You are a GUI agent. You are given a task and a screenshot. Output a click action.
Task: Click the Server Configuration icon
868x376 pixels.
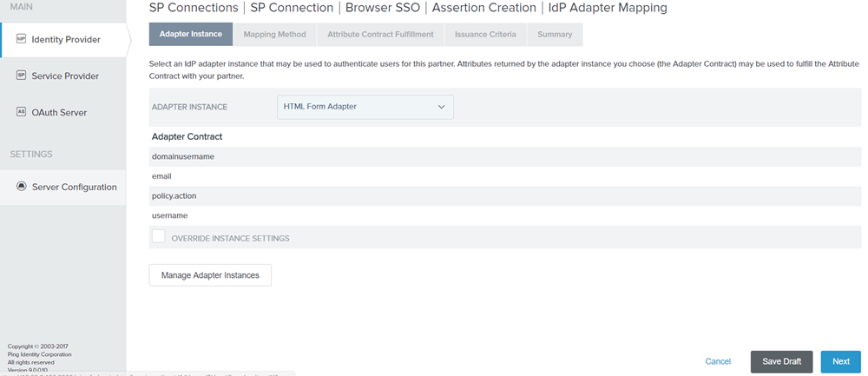click(x=21, y=187)
